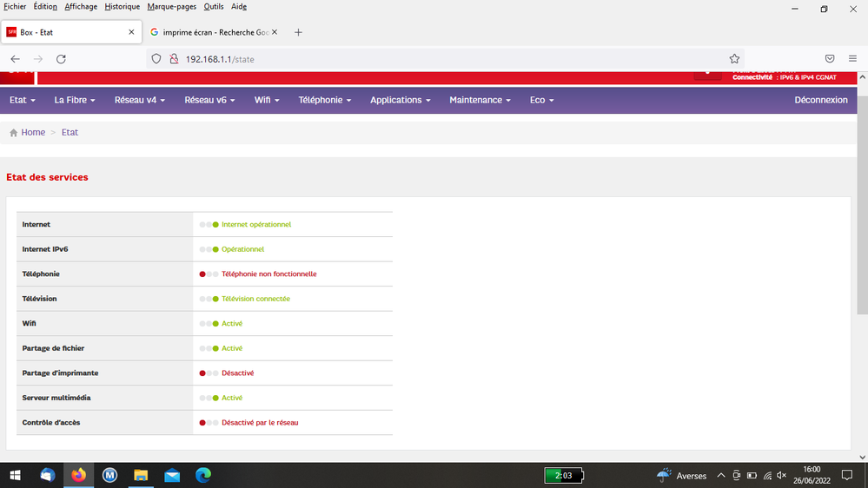Open the Historique menu in menu bar
The width and height of the screenshot is (868, 488).
tap(123, 7)
